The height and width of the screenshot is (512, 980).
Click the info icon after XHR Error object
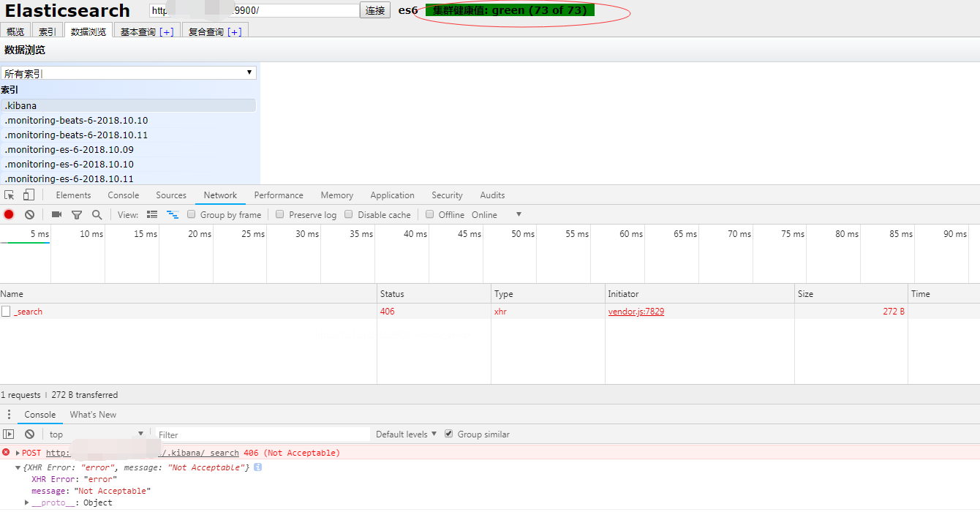pos(257,467)
